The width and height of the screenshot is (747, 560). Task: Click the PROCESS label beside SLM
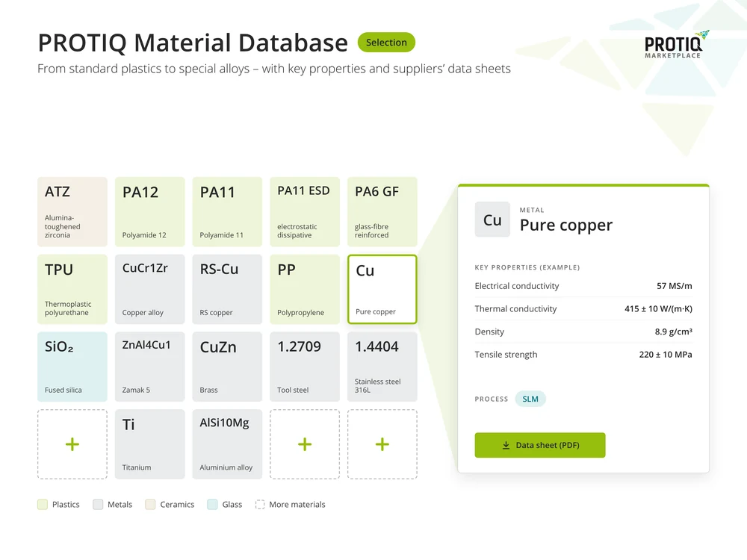(492, 399)
